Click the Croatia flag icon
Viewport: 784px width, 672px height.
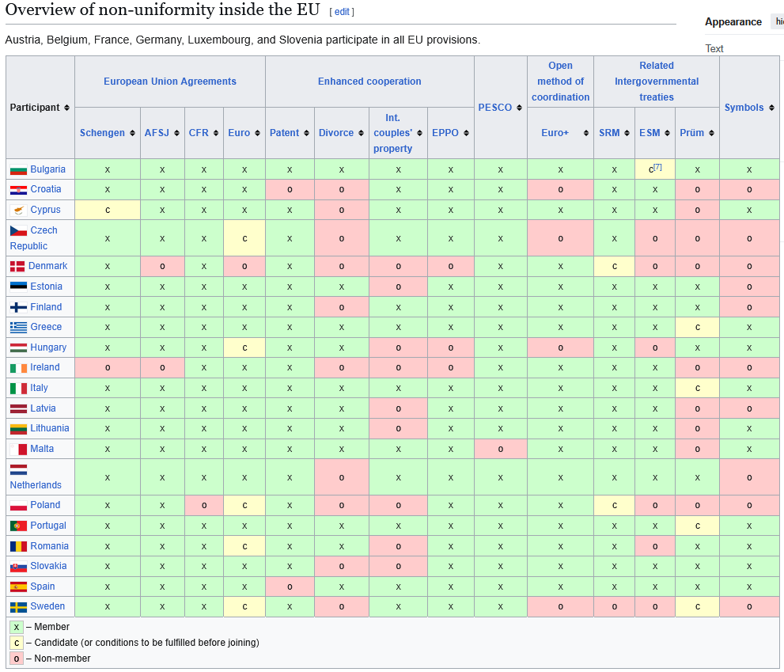coord(18,190)
